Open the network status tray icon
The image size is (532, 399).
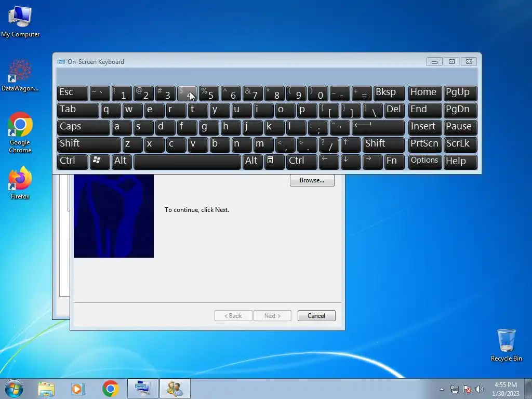(454, 389)
